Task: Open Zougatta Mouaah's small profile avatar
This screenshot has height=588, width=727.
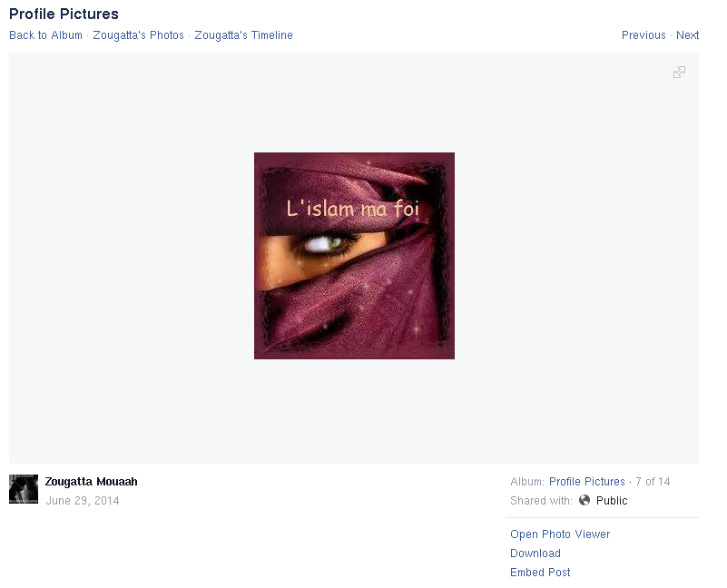Action: click(24, 489)
